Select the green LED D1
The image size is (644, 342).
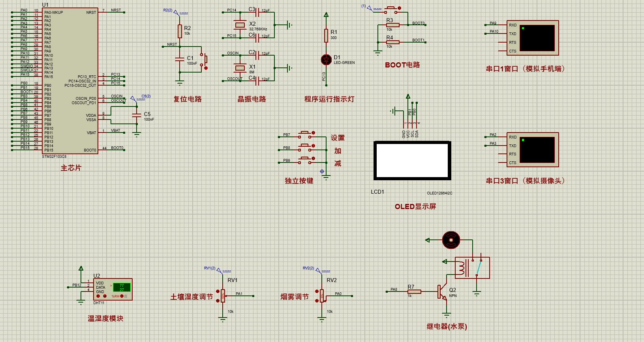point(326,60)
